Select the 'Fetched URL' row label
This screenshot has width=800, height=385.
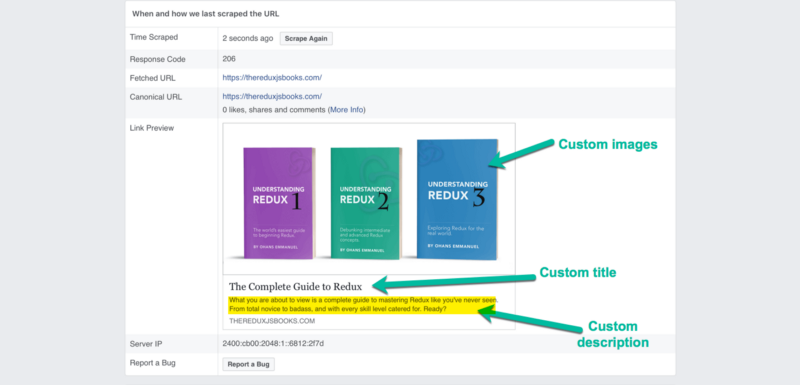point(153,78)
